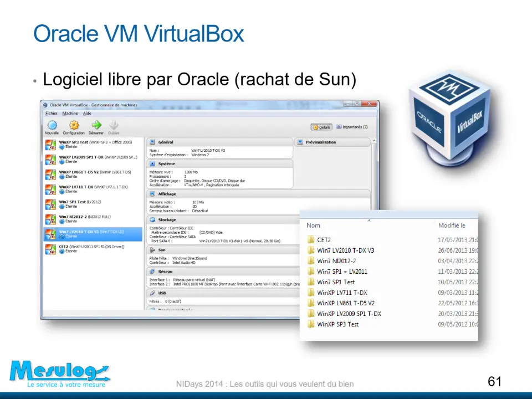Screen dimensions: 532x399
Task: Open Général section header
Action: pos(219,142)
